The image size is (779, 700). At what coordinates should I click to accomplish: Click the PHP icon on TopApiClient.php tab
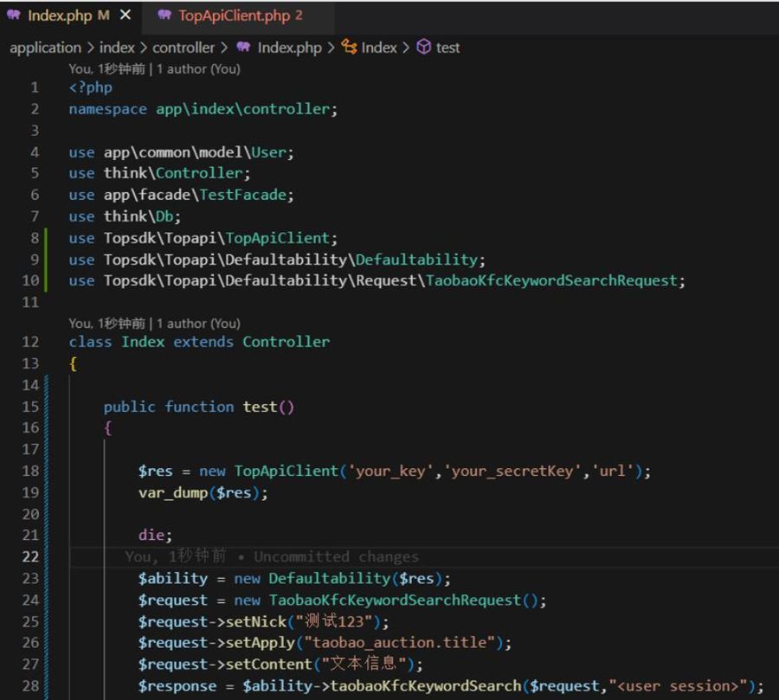[164, 16]
